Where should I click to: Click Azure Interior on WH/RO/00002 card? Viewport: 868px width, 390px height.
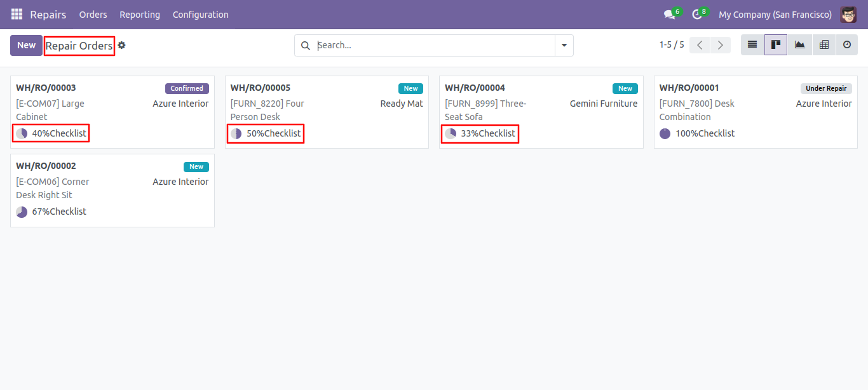point(180,182)
